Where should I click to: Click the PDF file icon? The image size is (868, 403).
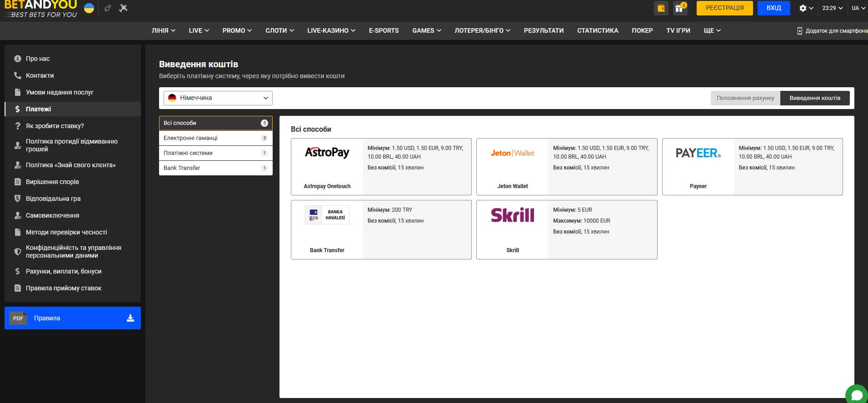[x=18, y=318]
